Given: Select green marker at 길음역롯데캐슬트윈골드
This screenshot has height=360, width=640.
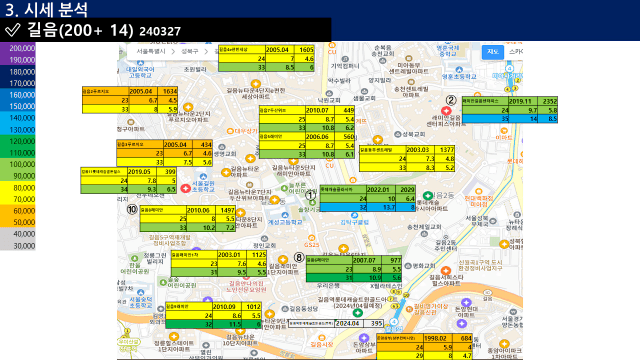Looking at the screenshot, I should 358,313.
